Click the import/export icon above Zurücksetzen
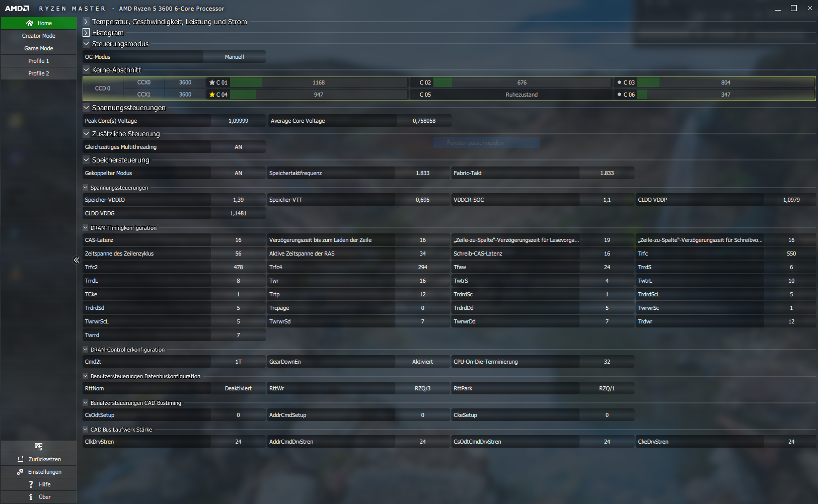 pyautogui.click(x=39, y=447)
